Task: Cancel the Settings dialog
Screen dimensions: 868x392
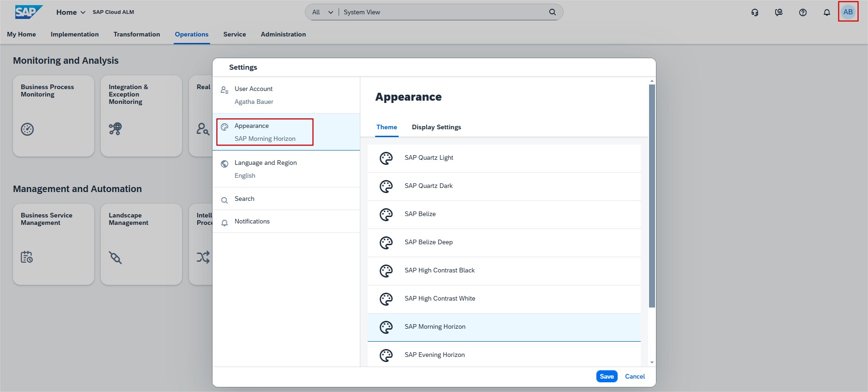Action: [x=634, y=376]
